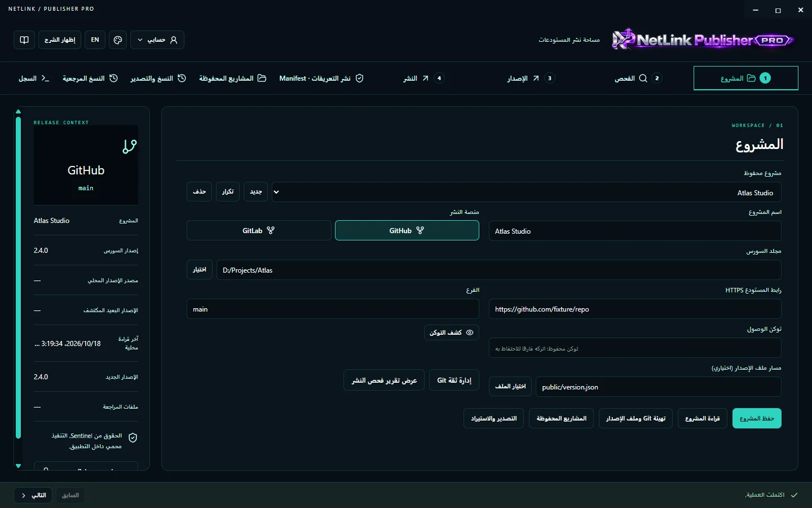Image resolution: width=812 pixels, height=508 pixels.
Task: Click التالي next button
Action: [x=33, y=495]
